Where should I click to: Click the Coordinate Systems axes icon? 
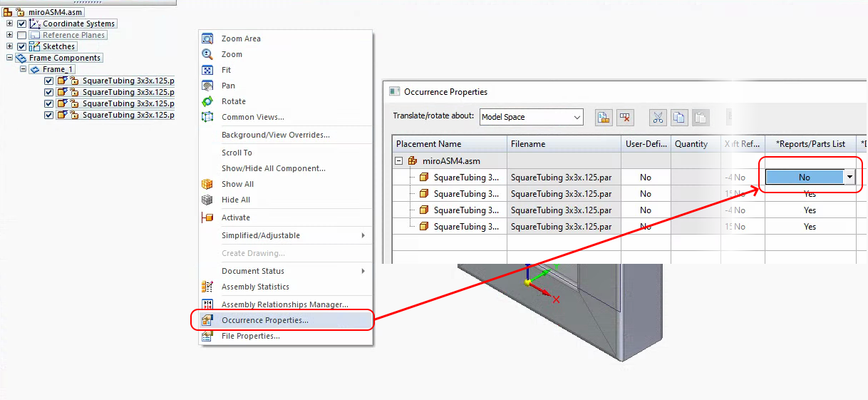coord(34,24)
